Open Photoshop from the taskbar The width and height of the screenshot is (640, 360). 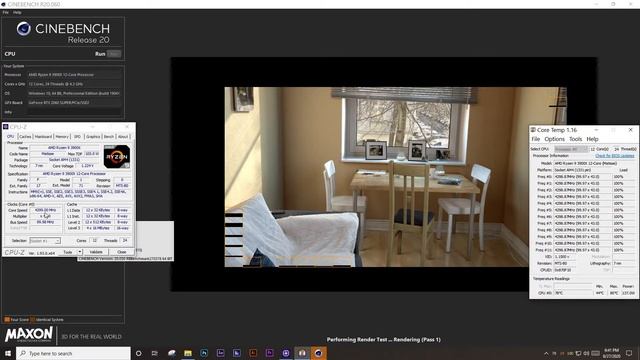coord(204,353)
